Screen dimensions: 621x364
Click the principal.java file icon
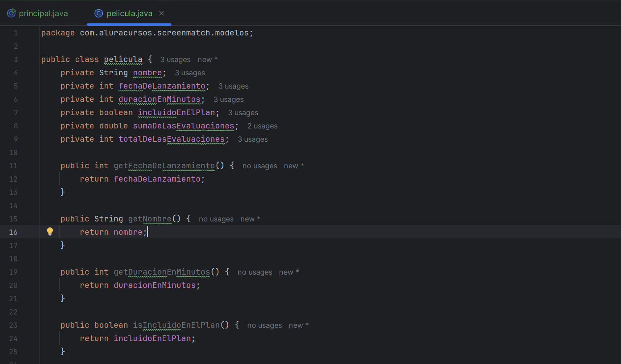[11, 13]
